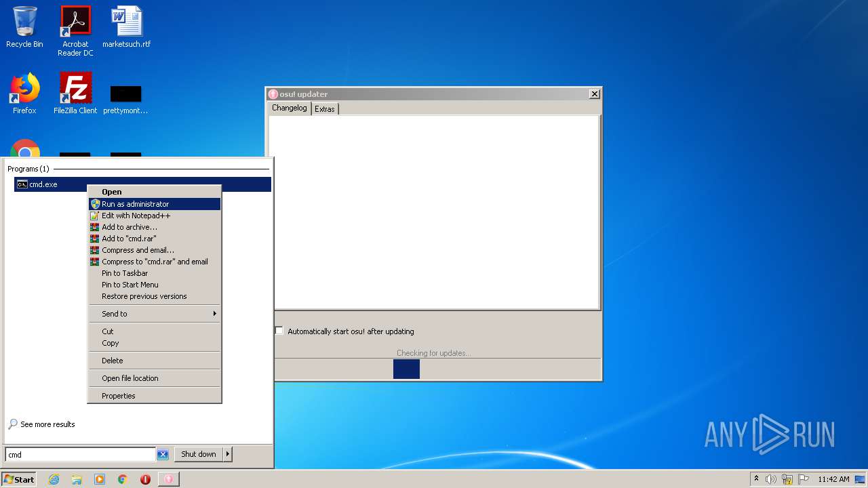Screen dimensions: 868x488
Task: Launch Firefox from the desktop
Action: 24,94
